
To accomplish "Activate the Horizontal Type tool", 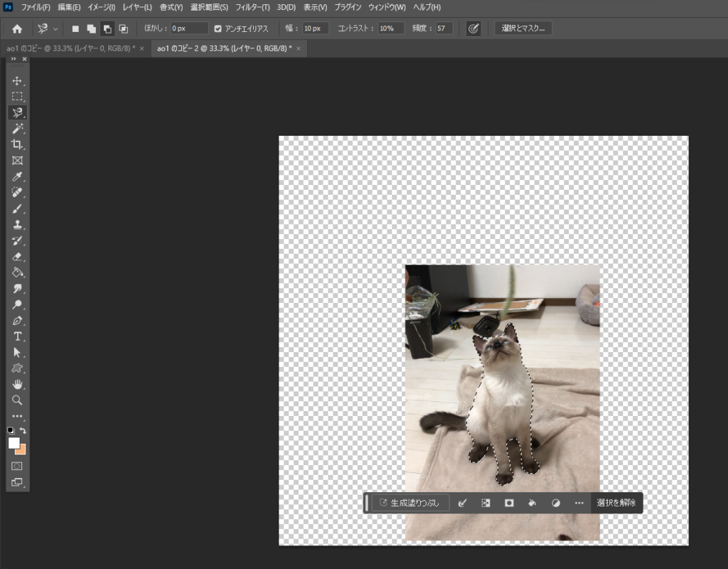I will [x=17, y=336].
